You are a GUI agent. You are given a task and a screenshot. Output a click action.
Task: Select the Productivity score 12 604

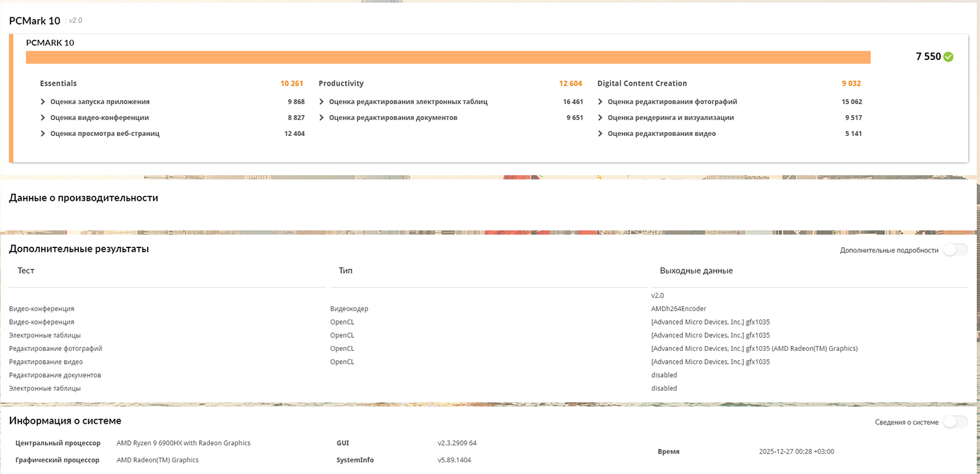click(570, 83)
